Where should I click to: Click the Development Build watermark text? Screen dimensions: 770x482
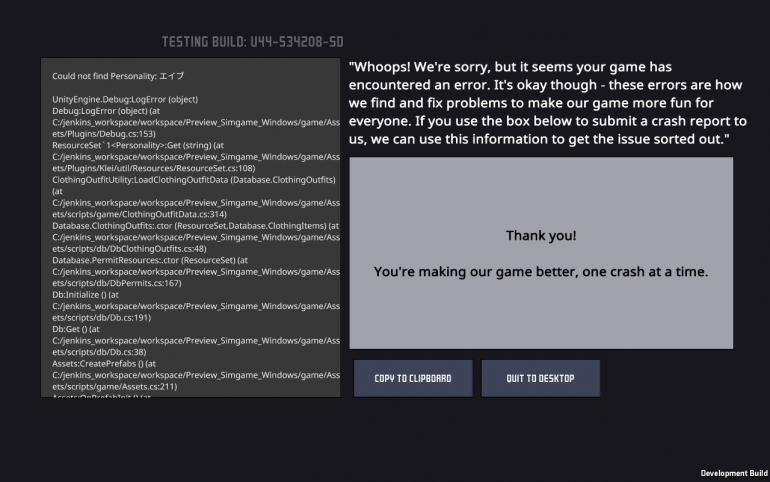point(733,472)
